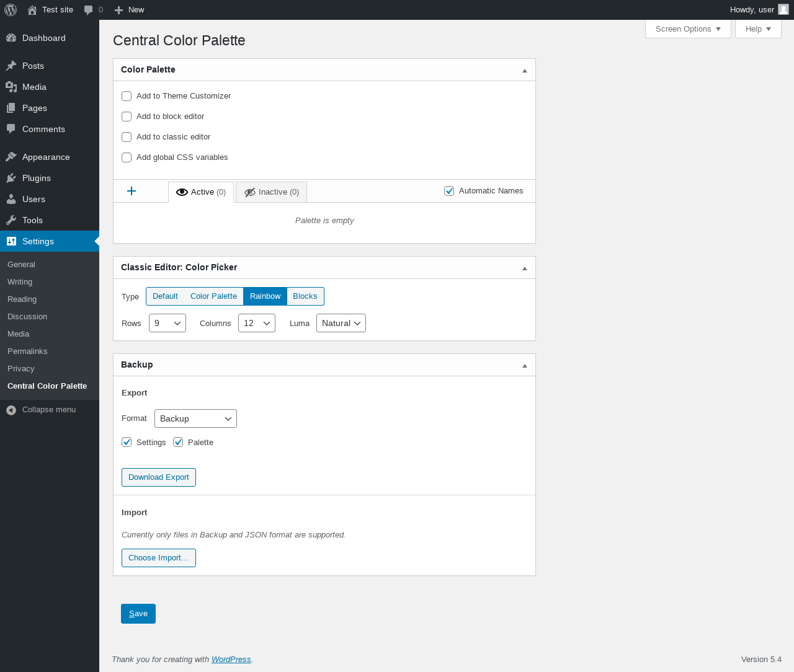794x672 pixels.
Task: Open Reading settings submenu
Action: (22, 299)
